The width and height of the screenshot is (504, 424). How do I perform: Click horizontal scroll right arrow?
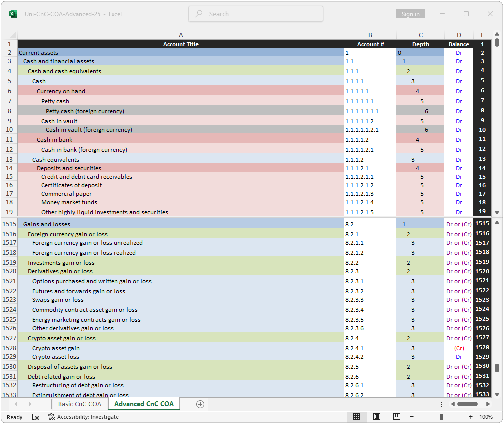(x=488, y=404)
